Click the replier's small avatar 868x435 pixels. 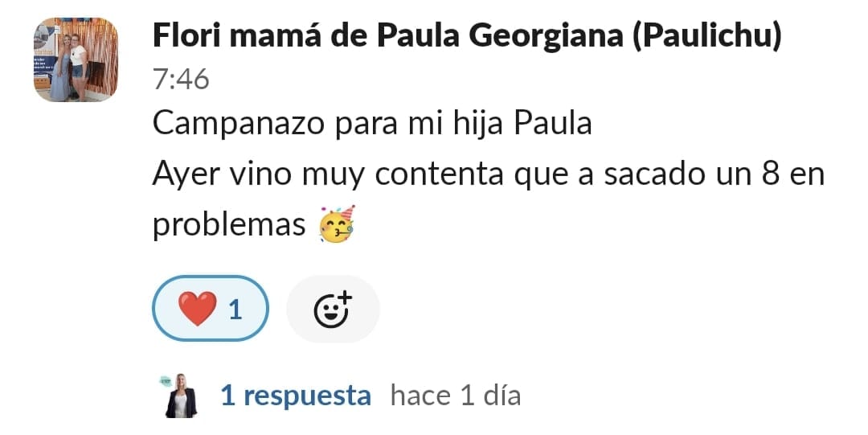pyautogui.click(x=181, y=396)
